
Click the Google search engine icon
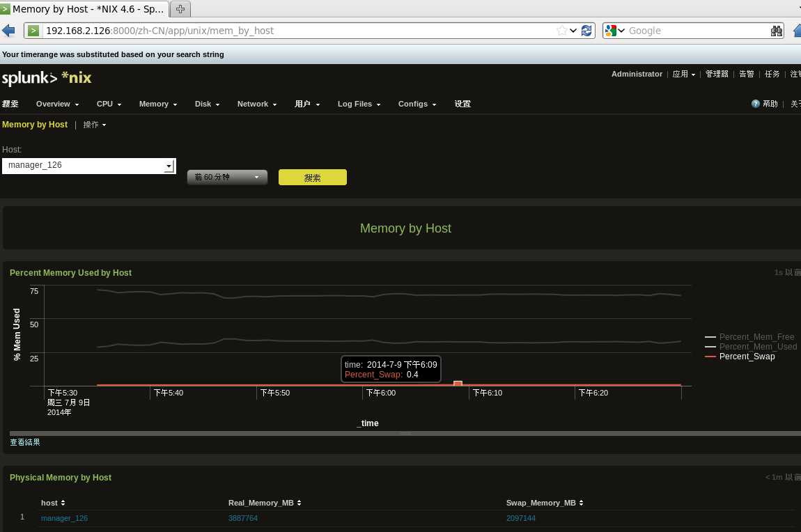(610, 31)
